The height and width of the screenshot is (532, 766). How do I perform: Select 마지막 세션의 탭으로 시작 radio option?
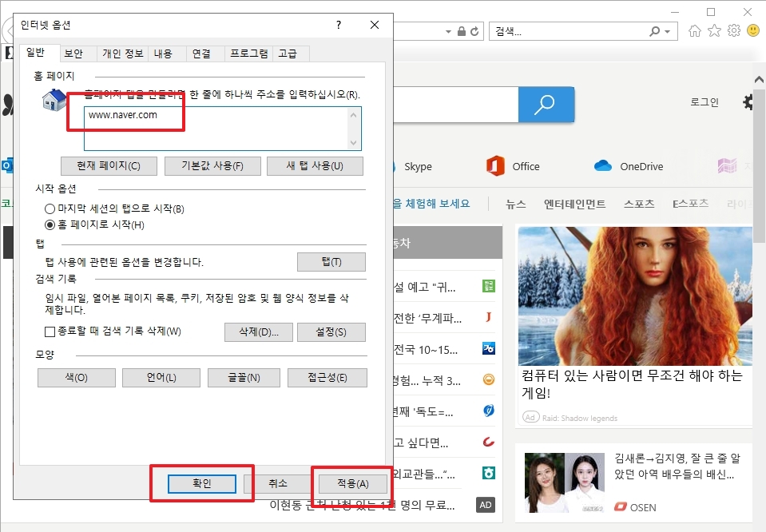pos(50,209)
